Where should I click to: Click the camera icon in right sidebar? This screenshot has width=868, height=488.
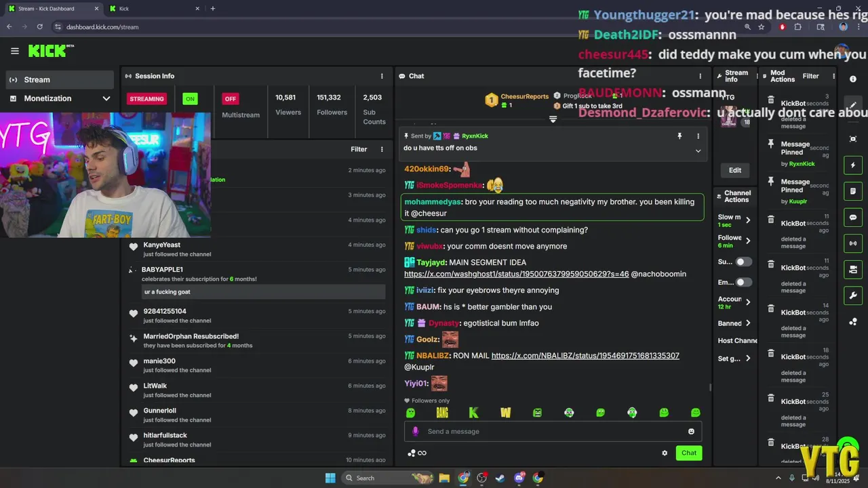(x=853, y=269)
